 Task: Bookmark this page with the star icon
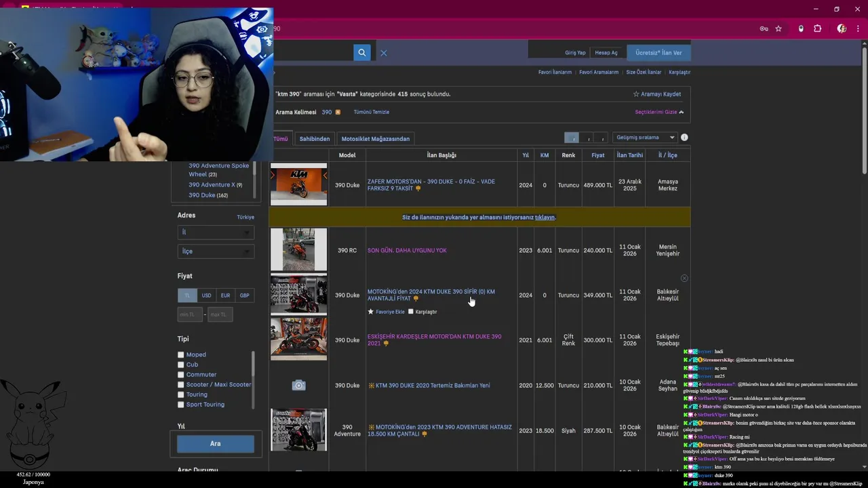pyautogui.click(x=778, y=28)
